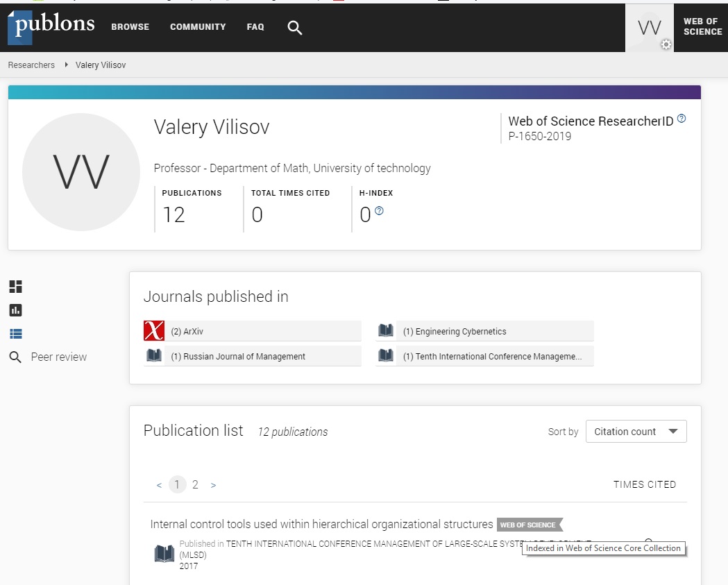
Task: Go to Web of Science link
Action: coord(702,27)
